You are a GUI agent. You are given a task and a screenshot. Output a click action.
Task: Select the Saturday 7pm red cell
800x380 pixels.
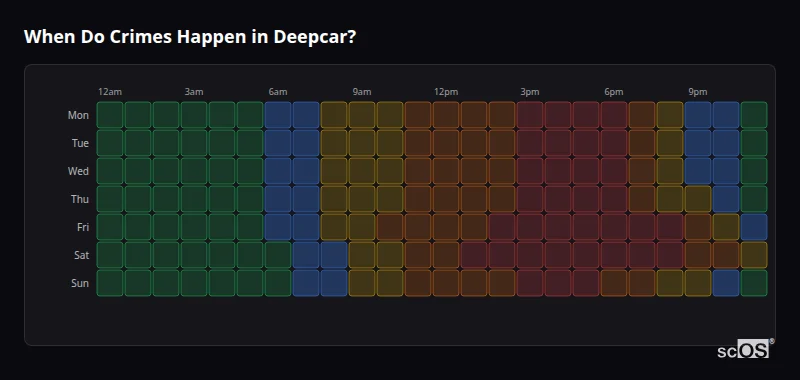point(642,255)
